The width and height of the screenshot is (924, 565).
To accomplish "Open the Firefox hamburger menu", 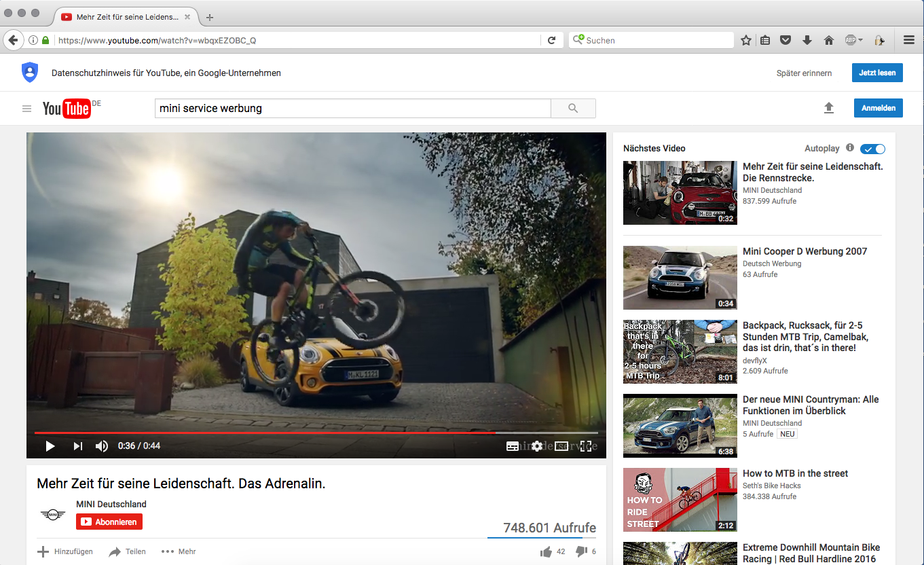I will coord(909,41).
